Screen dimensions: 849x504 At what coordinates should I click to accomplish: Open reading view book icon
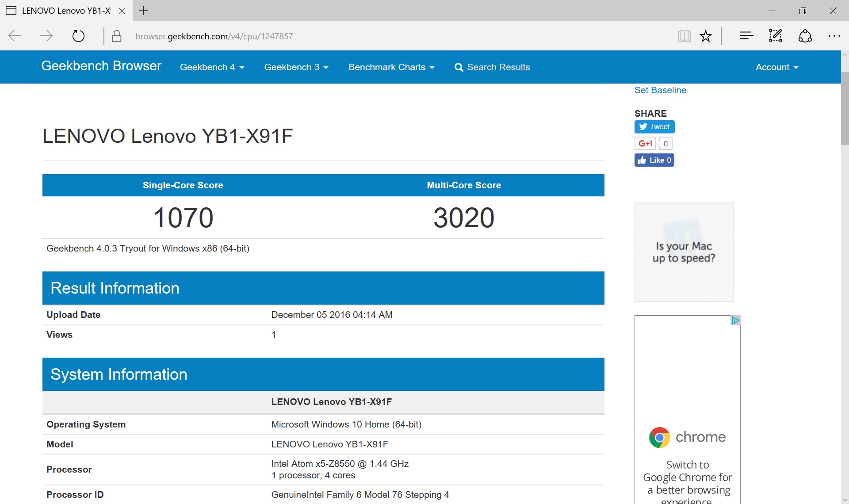click(684, 36)
